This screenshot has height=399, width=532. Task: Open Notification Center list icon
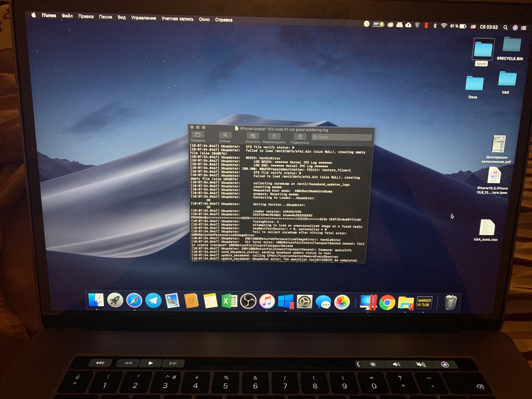[x=524, y=28]
